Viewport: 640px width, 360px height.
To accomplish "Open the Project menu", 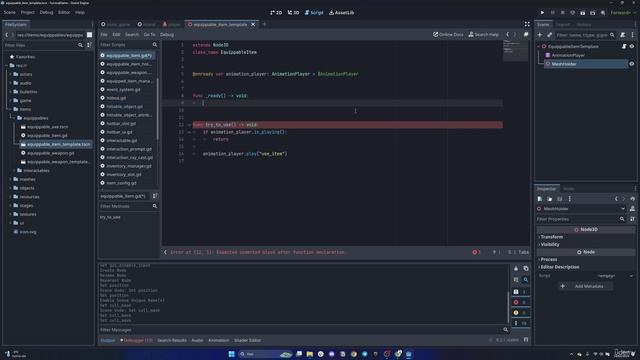I will point(27,13).
